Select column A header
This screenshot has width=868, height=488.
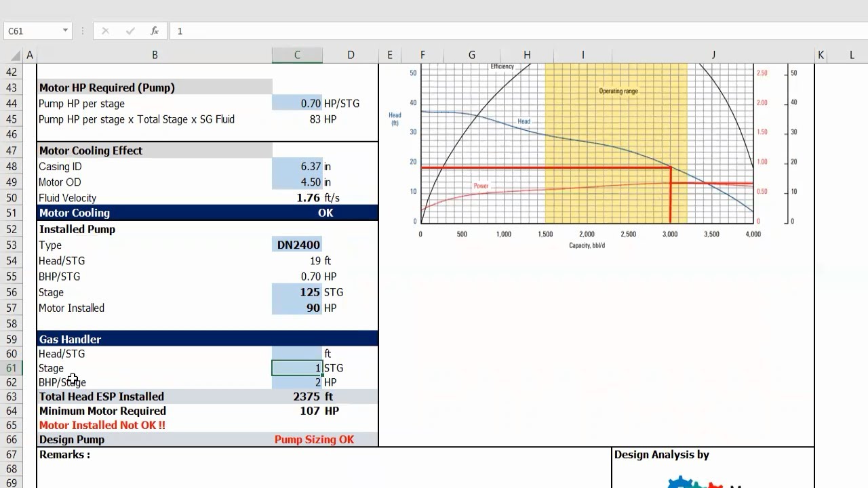pyautogui.click(x=30, y=55)
